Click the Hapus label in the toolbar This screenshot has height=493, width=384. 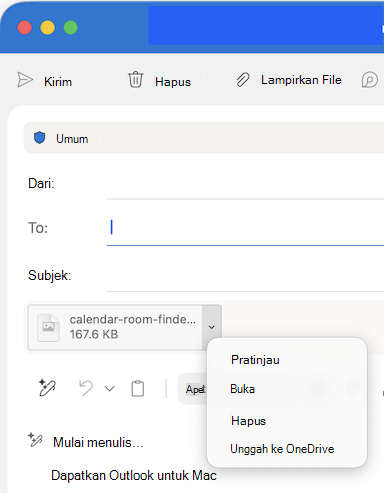click(173, 82)
